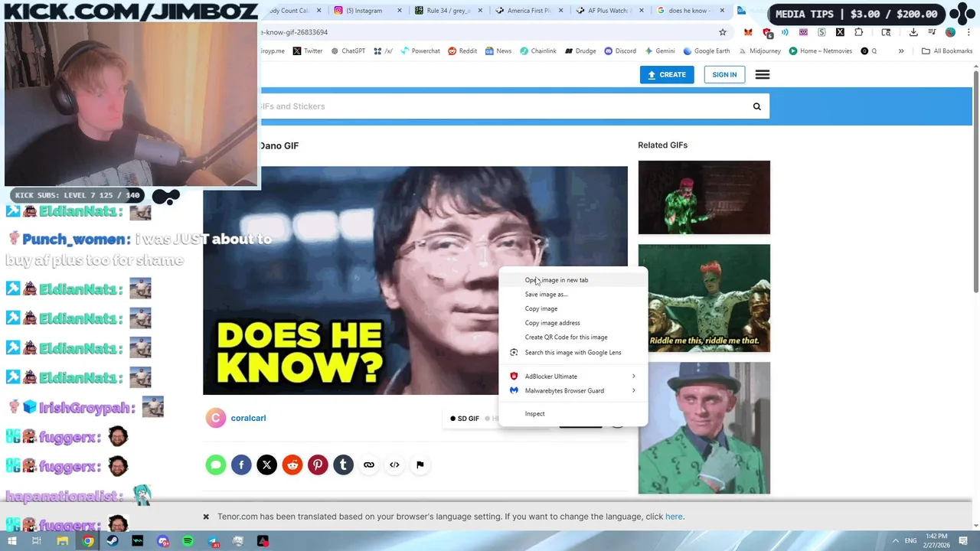Screen dimensions: 980x551
Task: Click the search magnifier icon
Action: [756, 106]
